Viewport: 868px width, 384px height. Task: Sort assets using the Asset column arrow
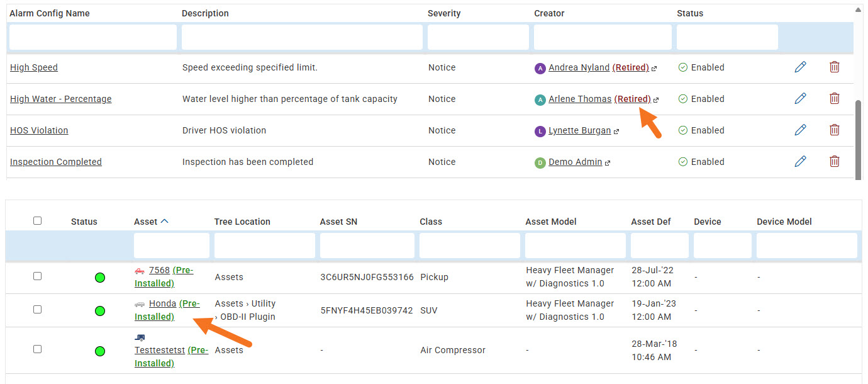pyautogui.click(x=165, y=221)
